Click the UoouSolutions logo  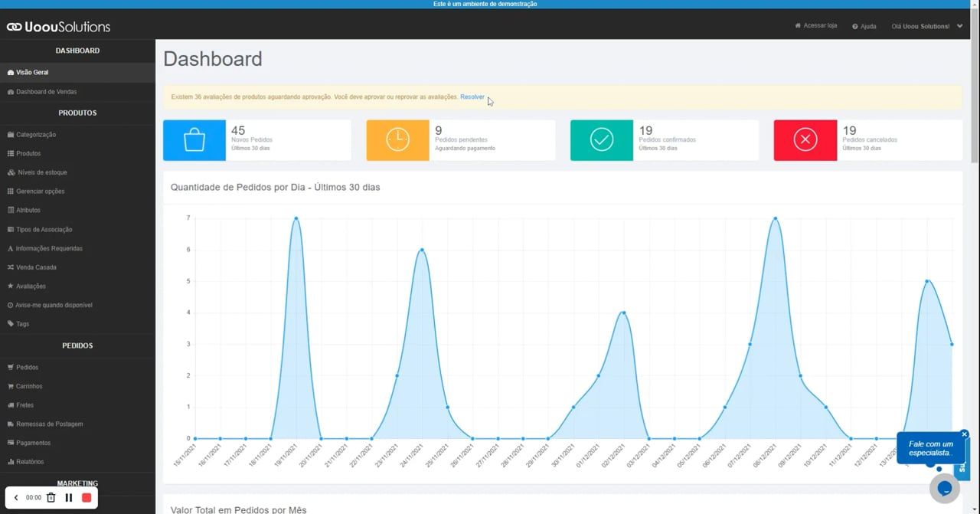point(59,27)
